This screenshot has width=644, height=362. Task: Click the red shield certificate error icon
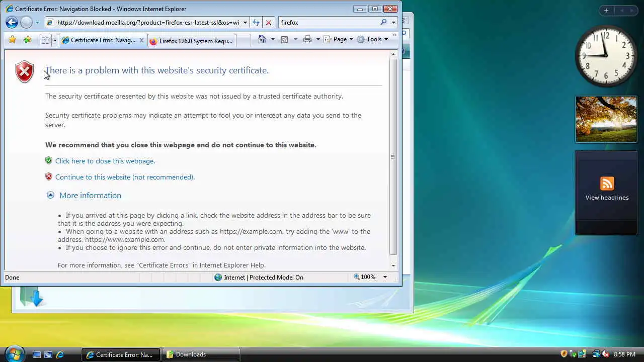[25, 72]
